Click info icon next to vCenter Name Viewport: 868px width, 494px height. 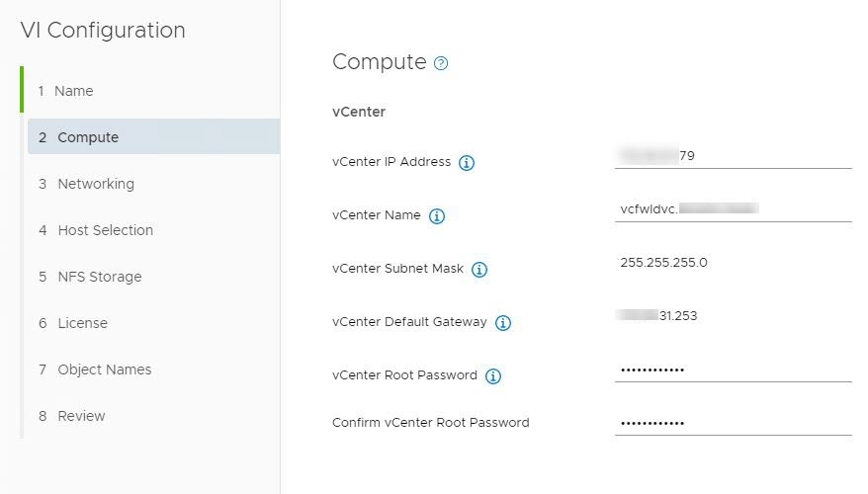click(436, 216)
